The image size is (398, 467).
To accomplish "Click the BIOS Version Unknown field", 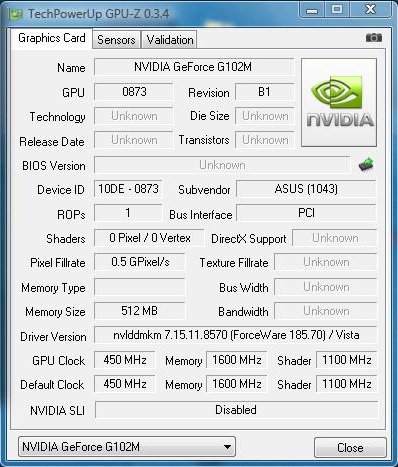I will point(222,165).
